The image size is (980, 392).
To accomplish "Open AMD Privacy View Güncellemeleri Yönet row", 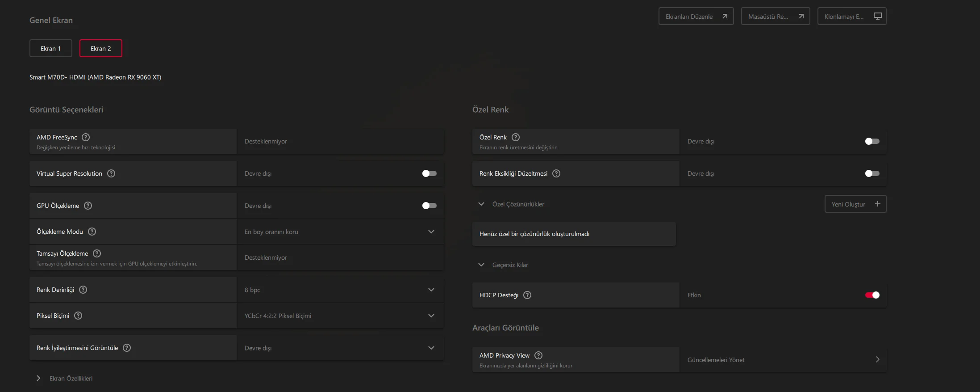I will 783,360.
